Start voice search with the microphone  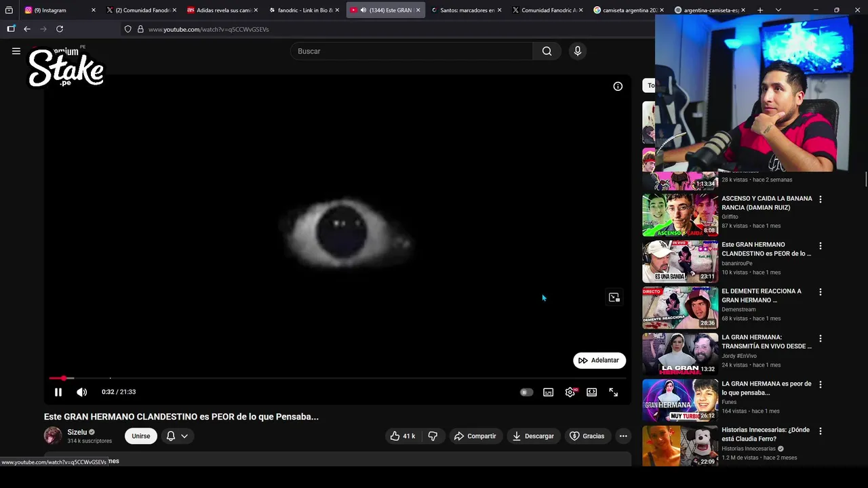pyautogui.click(x=578, y=51)
